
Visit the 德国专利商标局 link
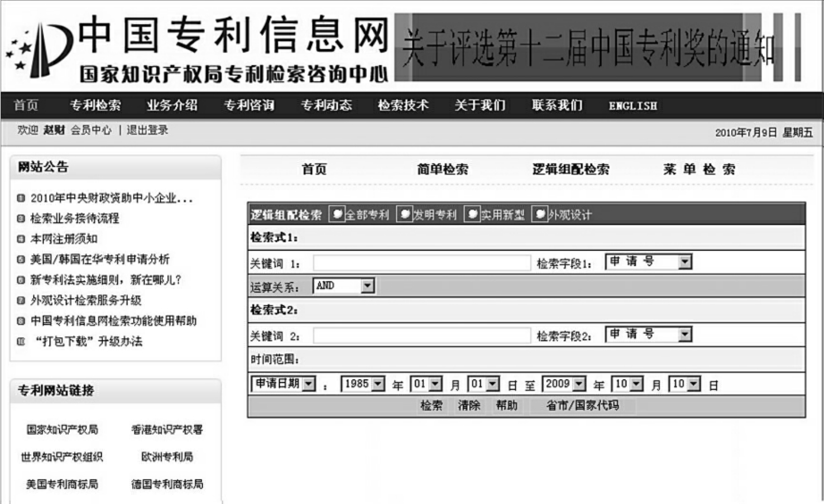pyautogui.click(x=167, y=484)
